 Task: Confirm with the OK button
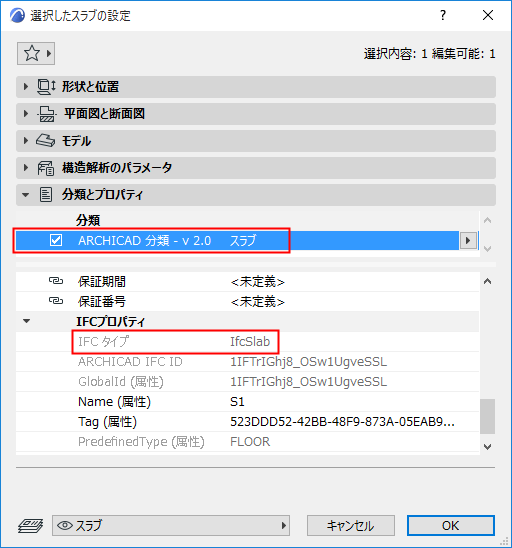click(x=450, y=525)
